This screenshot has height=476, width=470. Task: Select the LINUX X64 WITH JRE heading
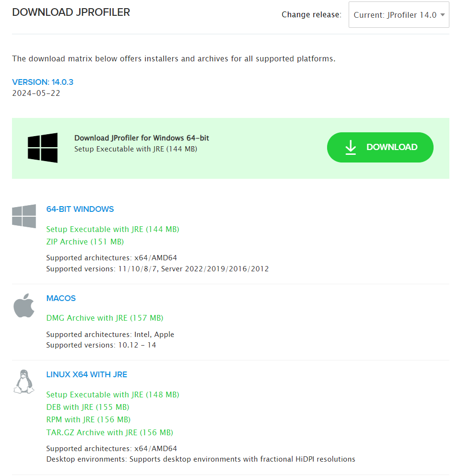[86, 374]
